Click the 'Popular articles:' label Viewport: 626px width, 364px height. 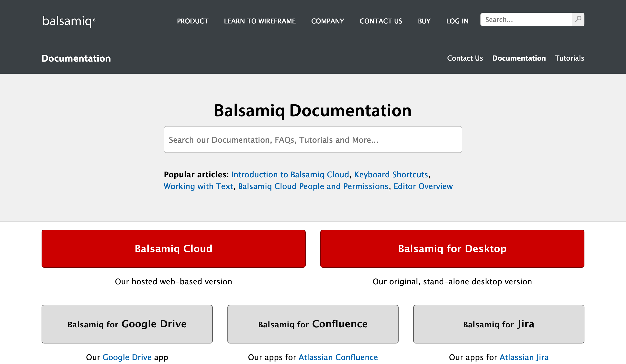point(196,175)
